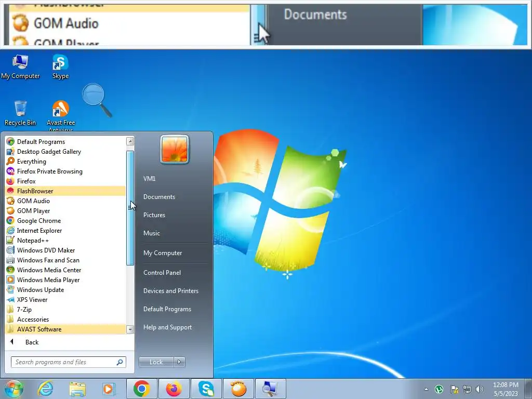Open Internet Explorer from the taskbar
This screenshot has width=532, height=399.
tap(46, 389)
